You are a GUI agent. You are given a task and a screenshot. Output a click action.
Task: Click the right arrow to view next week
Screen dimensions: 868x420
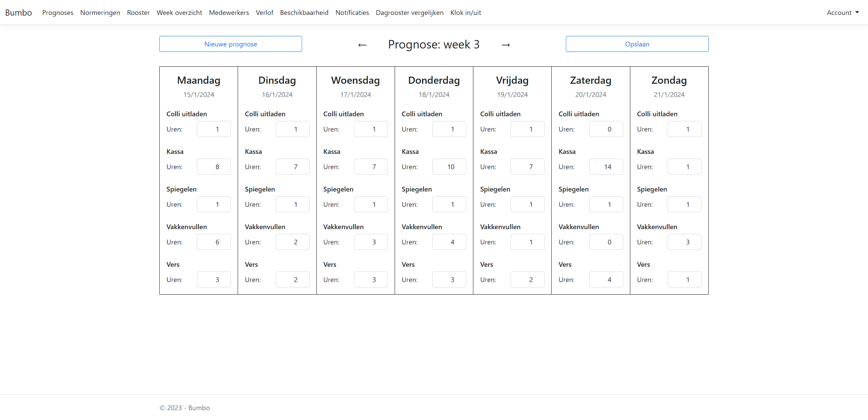pos(506,45)
